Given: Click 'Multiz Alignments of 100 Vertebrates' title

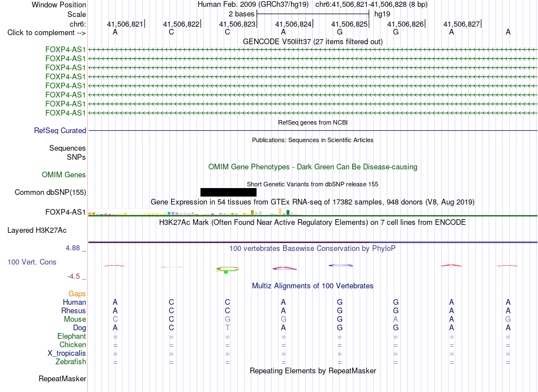Looking at the screenshot, I should pos(313,286).
